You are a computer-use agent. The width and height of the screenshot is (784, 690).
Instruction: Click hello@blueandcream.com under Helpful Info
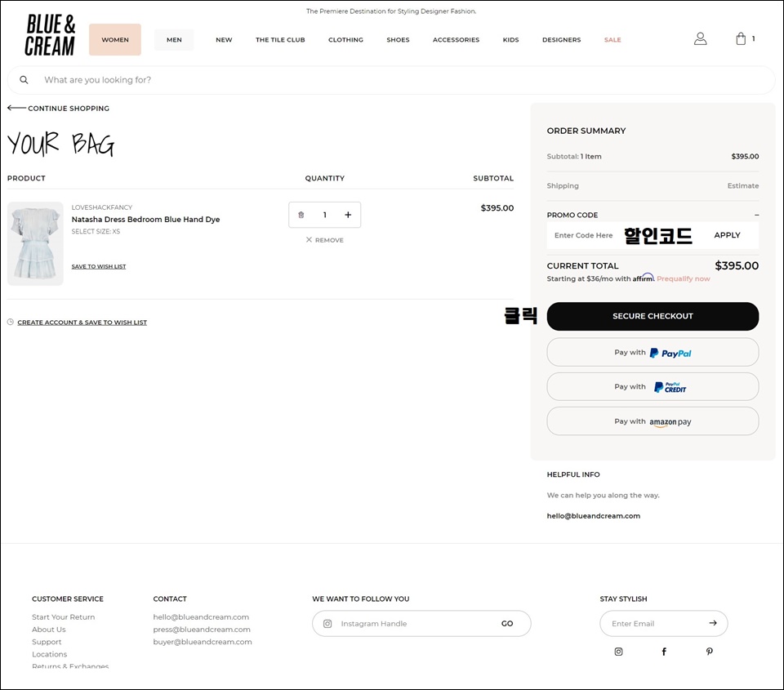click(593, 515)
